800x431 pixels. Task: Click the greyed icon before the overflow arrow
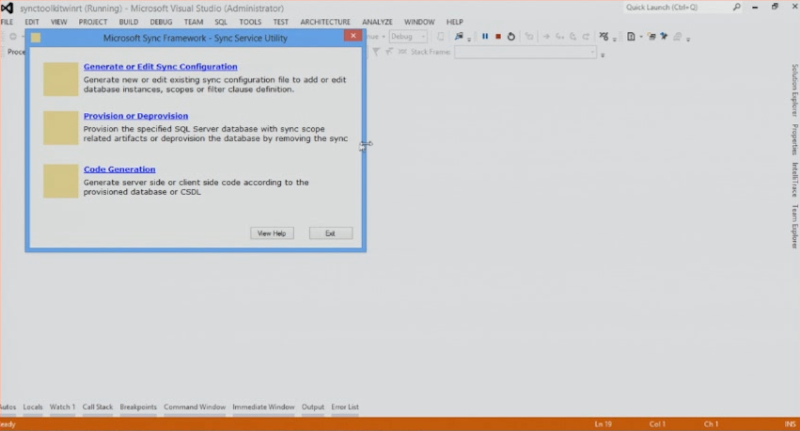pyautogui.click(x=677, y=36)
